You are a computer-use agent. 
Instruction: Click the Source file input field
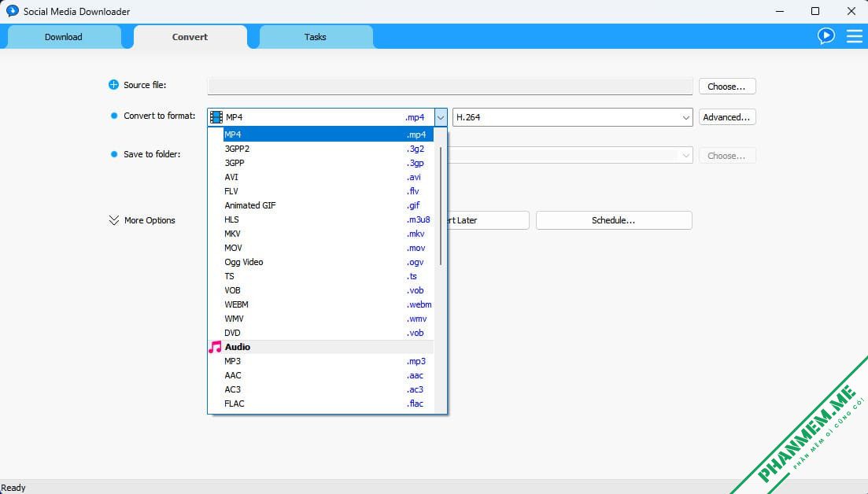(x=450, y=87)
